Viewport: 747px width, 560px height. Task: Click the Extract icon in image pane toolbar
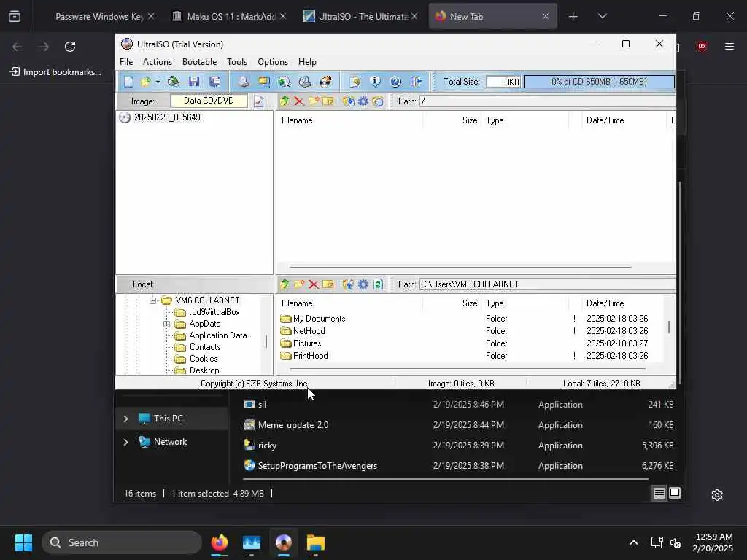pos(349,101)
